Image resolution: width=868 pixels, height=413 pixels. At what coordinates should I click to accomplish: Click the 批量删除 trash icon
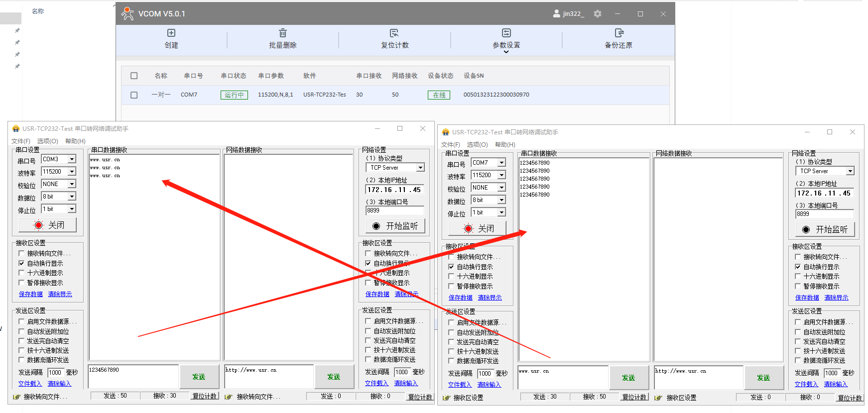point(283,33)
